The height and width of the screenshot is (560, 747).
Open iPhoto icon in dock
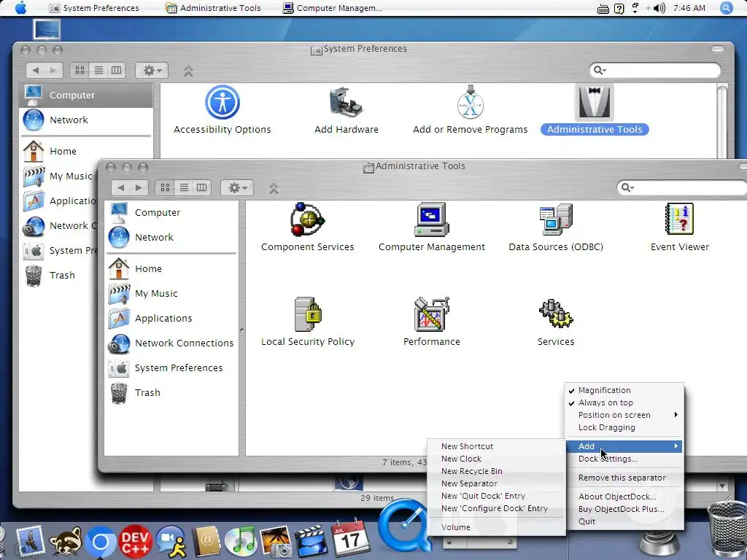tap(275, 542)
